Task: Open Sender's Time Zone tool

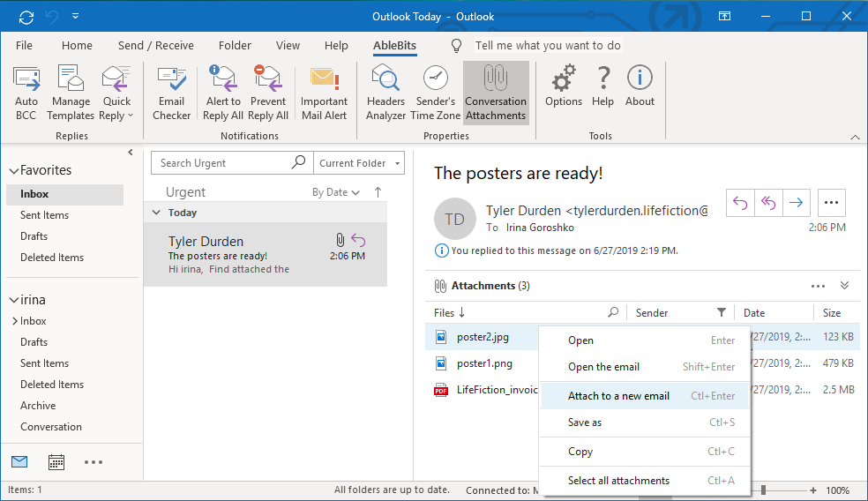Action: click(435, 93)
